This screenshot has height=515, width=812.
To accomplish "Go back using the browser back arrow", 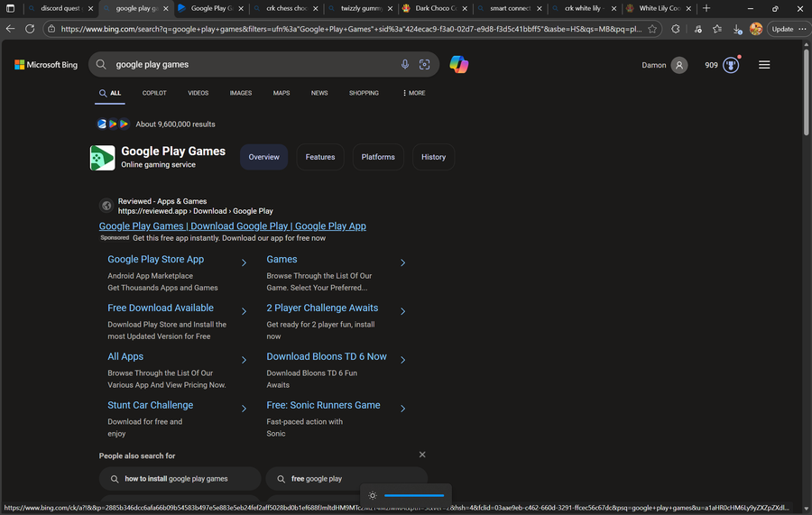I will 10,29.
